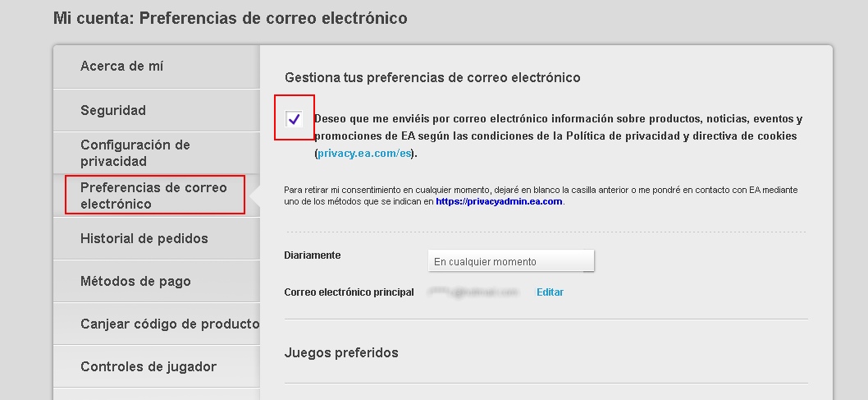
Task: Follow the privacy.ea.com/es link
Action: pyautogui.click(x=366, y=154)
